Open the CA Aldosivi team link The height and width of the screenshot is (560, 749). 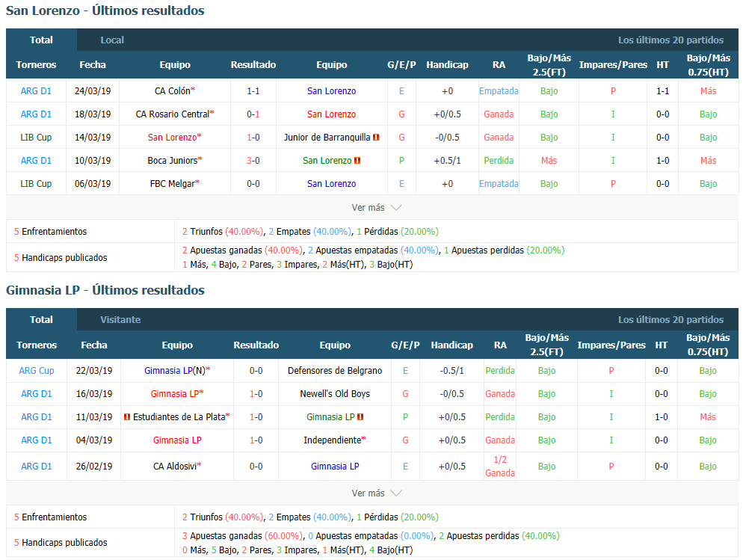coord(175,467)
